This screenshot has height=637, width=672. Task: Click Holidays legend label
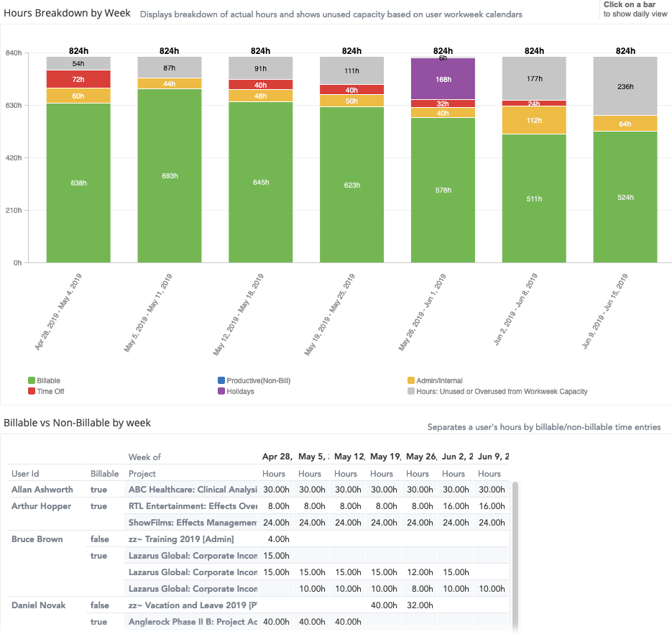click(x=241, y=391)
